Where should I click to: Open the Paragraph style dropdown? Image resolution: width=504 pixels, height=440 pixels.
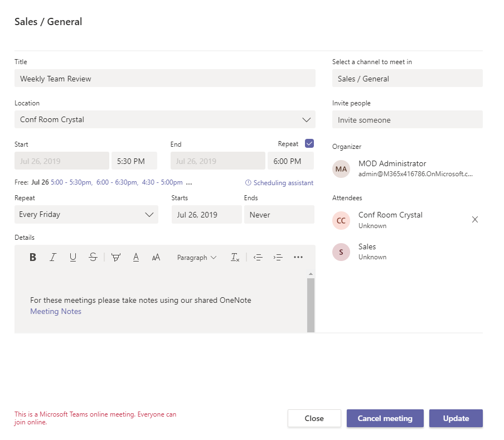(197, 258)
